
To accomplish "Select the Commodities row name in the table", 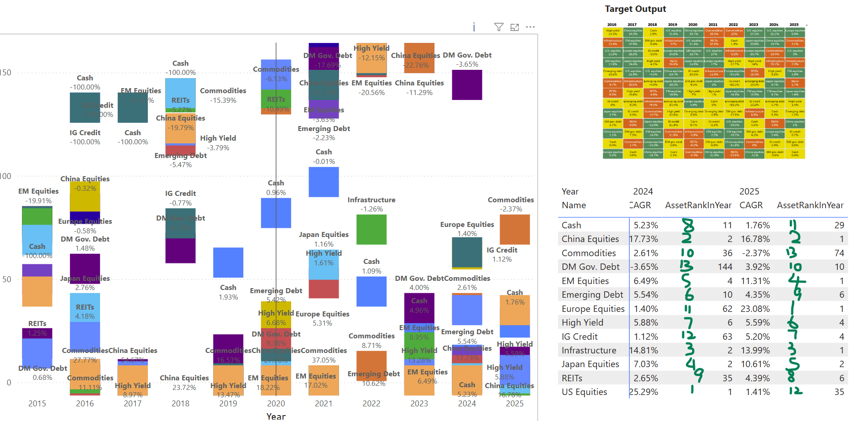I will tap(589, 253).
